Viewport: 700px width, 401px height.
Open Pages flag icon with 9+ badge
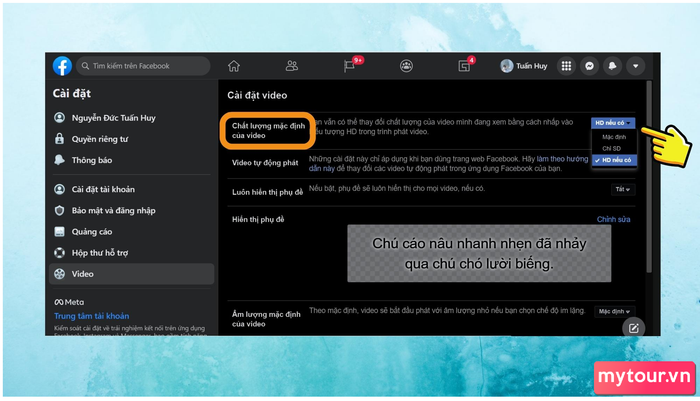[350, 66]
